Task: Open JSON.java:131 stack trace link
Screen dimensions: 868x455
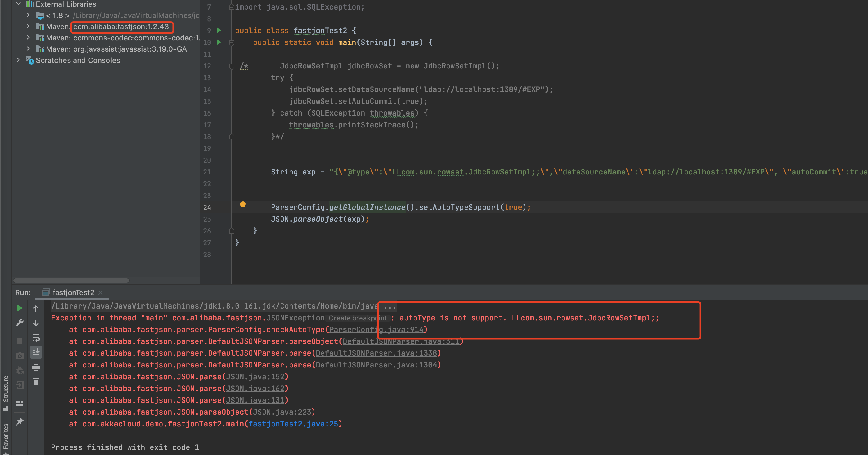Action: point(255,400)
